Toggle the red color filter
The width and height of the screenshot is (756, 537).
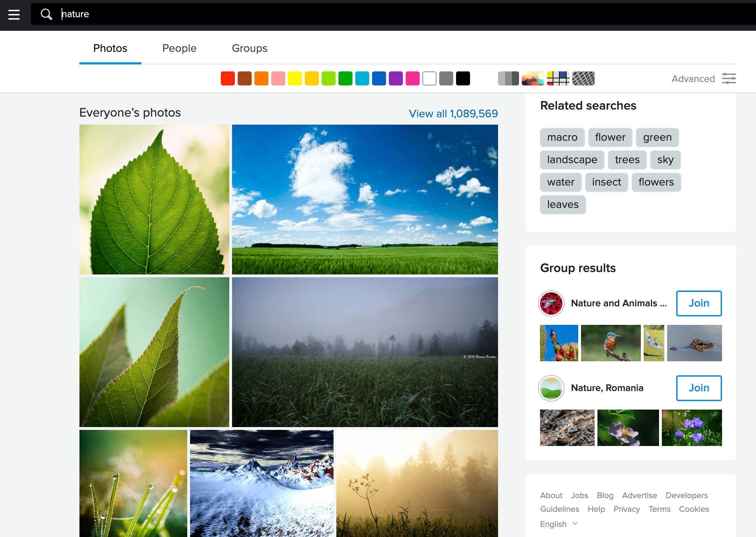pyautogui.click(x=227, y=78)
